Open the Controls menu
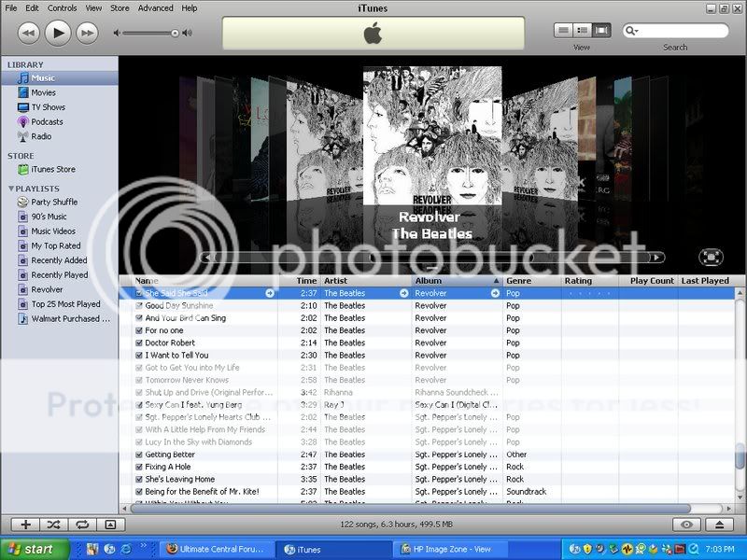The width and height of the screenshot is (747, 560). pos(62,8)
